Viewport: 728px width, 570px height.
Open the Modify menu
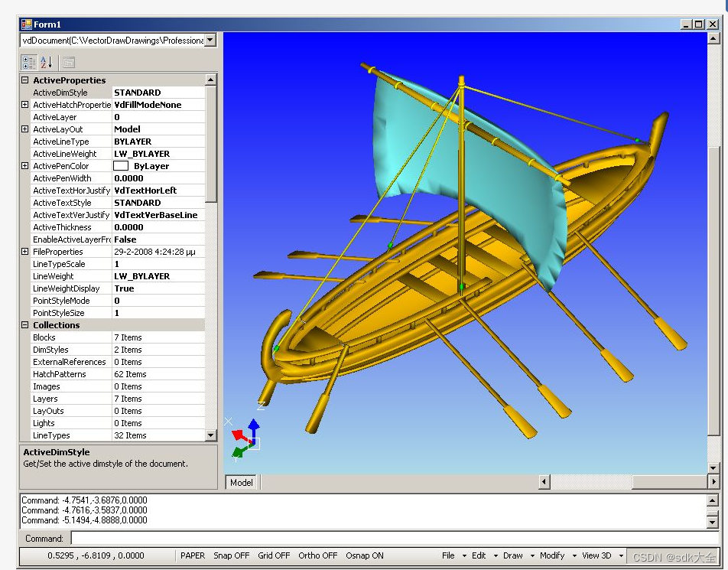pos(553,555)
